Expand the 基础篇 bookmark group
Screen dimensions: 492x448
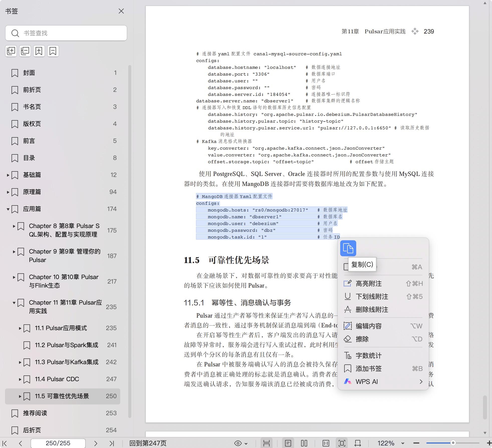(x=8, y=175)
